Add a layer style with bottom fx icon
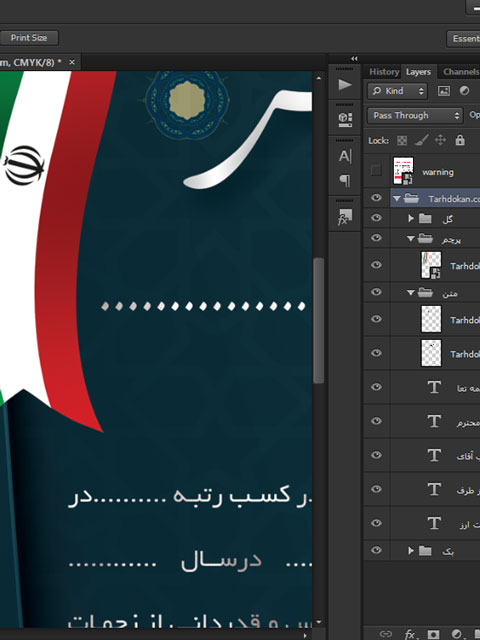The image size is (480, 640). (410, 634)
